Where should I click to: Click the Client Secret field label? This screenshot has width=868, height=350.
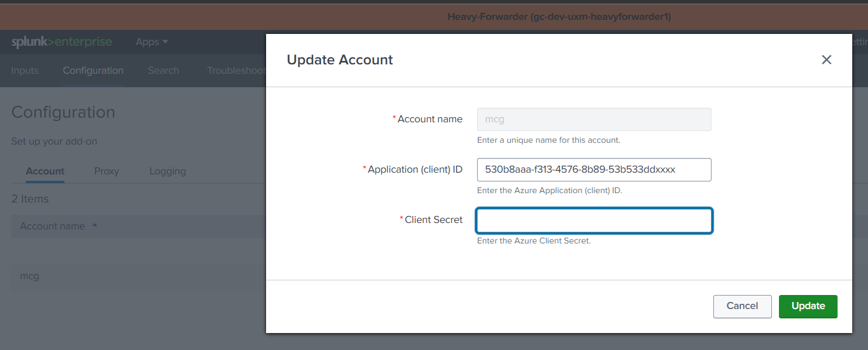pos(433,220)
